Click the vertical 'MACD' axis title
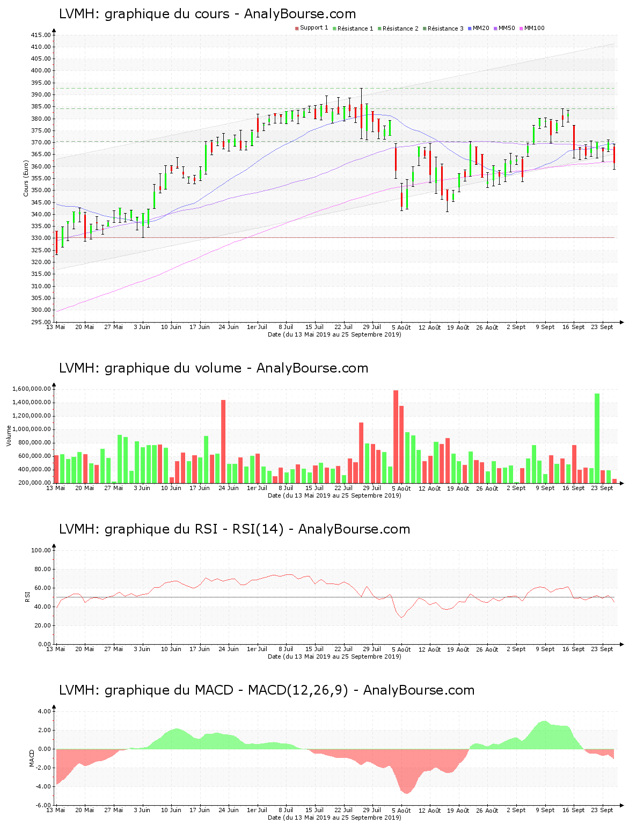Viewport: 644px width, 832px height. click(x=32, y=758)
